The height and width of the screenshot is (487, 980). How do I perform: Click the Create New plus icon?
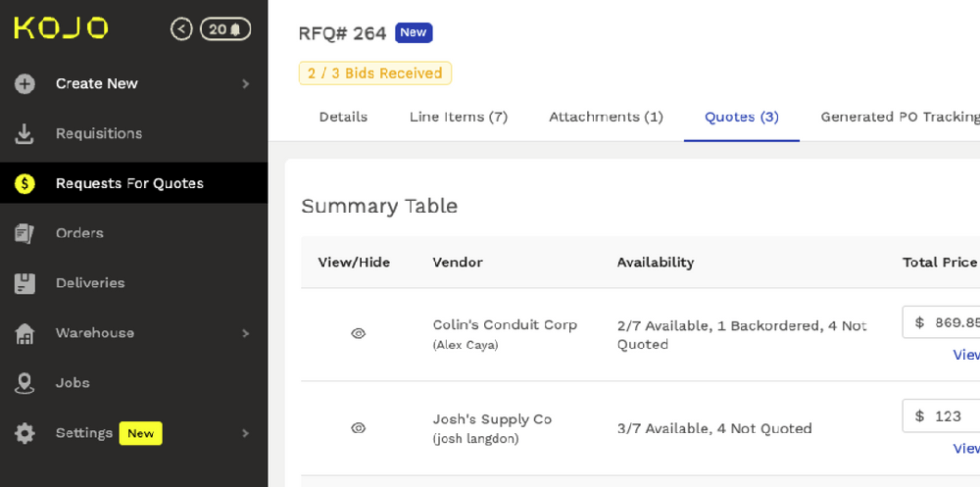pyautogui.click(x=25, y=83)
